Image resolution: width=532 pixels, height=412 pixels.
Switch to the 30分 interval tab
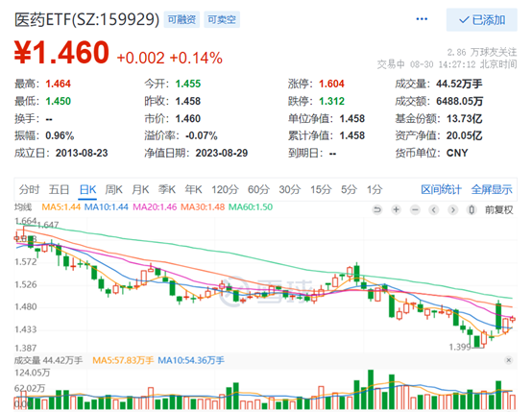tap(290, 189)
